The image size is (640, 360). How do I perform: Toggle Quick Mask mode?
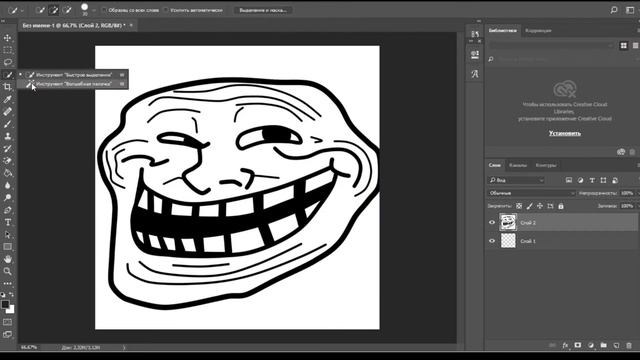click(x=7, y=322)
